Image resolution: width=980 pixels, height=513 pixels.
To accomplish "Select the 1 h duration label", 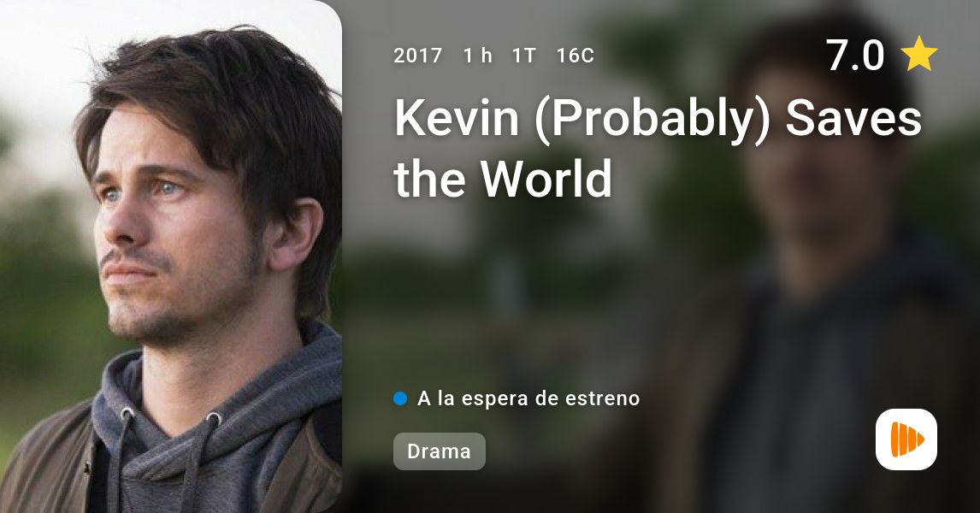I will (477, 56).
